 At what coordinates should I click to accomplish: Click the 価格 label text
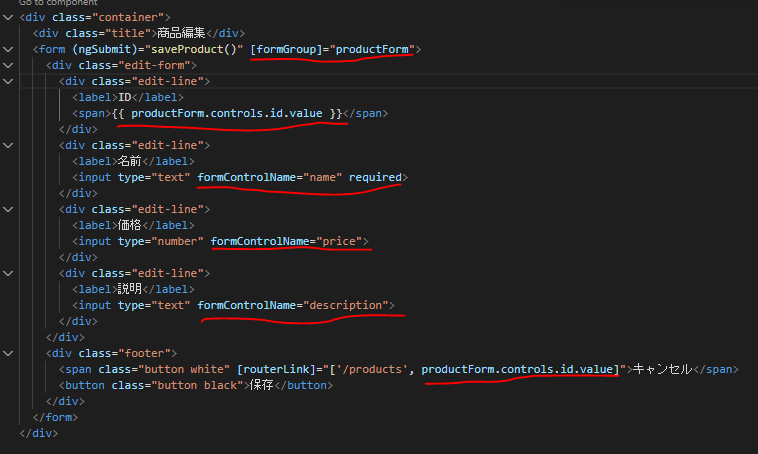pyautogui.click(x=130, y=225)
